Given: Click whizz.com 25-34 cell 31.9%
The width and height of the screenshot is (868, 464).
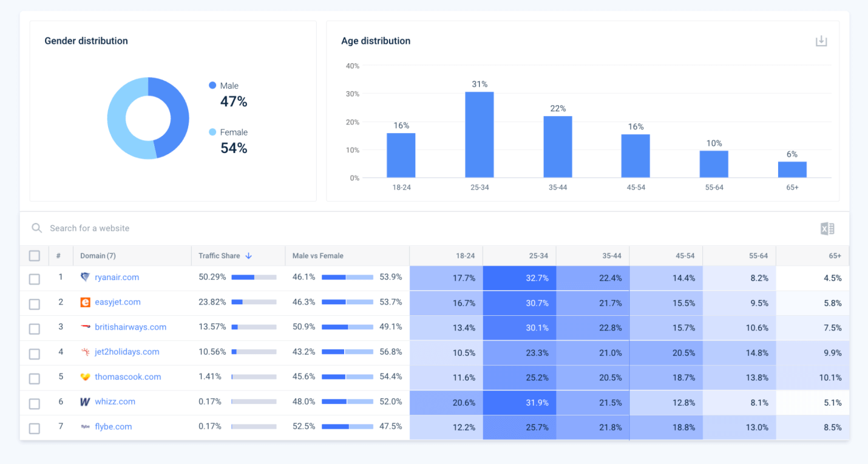Looking at the screenshot, I should (520, 403).
